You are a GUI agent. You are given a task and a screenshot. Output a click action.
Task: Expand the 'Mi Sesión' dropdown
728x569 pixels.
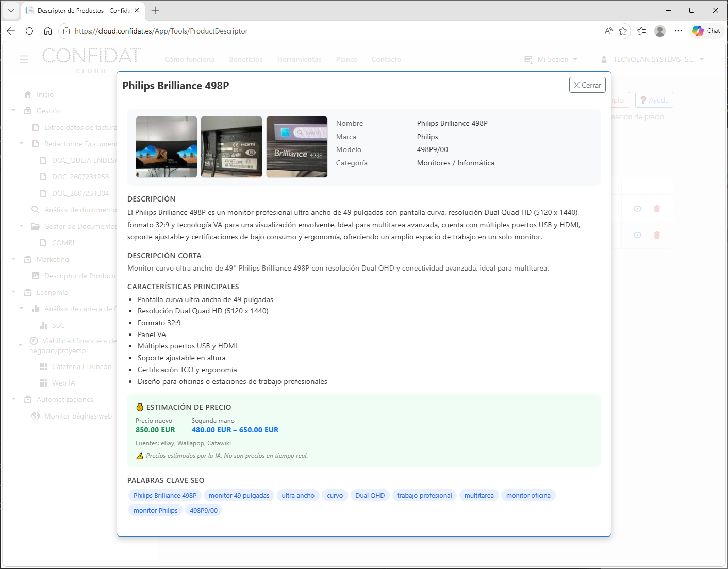point(551,59)
